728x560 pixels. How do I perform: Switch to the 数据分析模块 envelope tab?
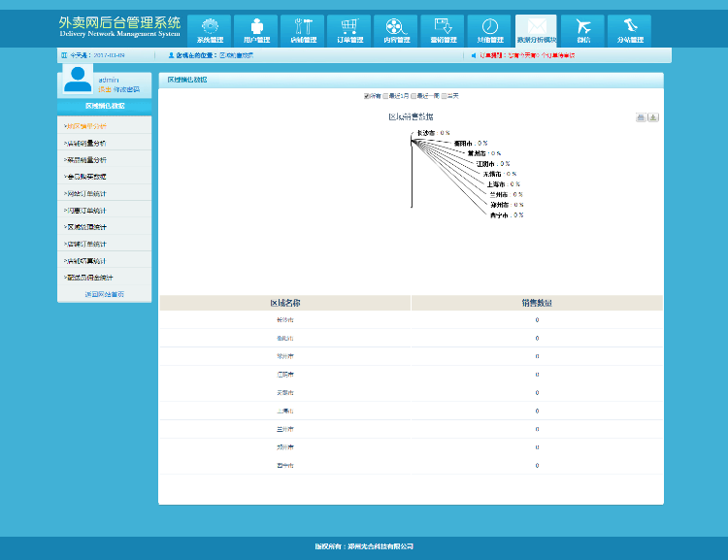[536, 31]
